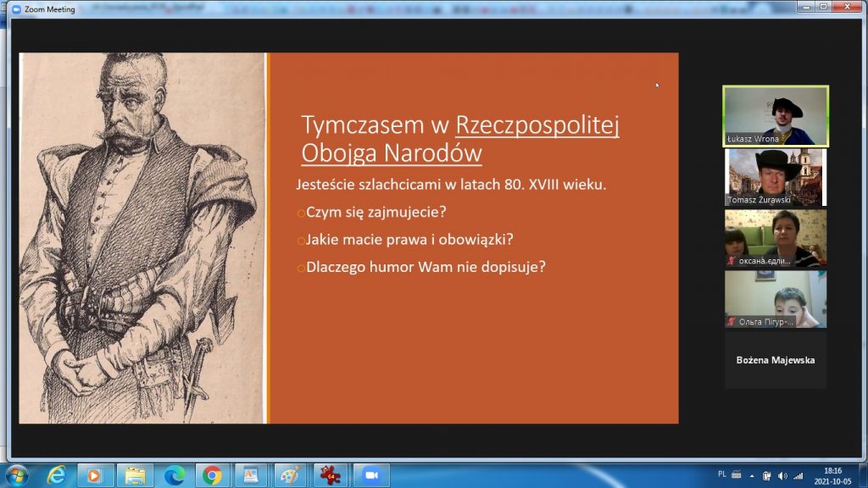This screenshot has width=868, height=488.
Task: Open the Windows Start menu
Action: pyautogui.click(x=16, y=474)
